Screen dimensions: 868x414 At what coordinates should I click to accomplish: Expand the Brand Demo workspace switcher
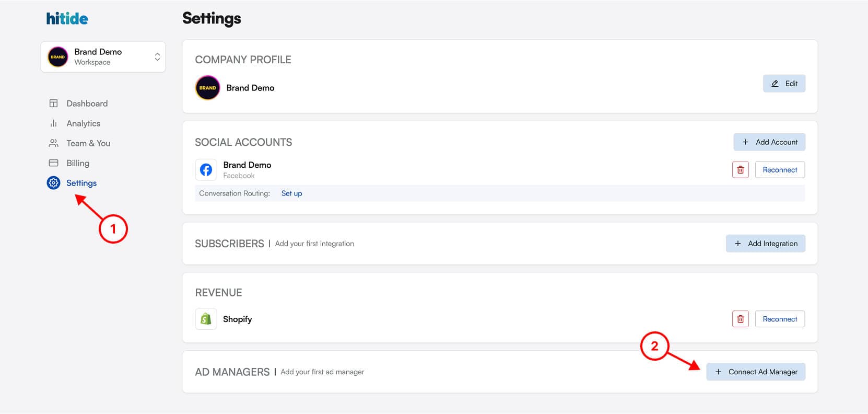click(157, 57)
